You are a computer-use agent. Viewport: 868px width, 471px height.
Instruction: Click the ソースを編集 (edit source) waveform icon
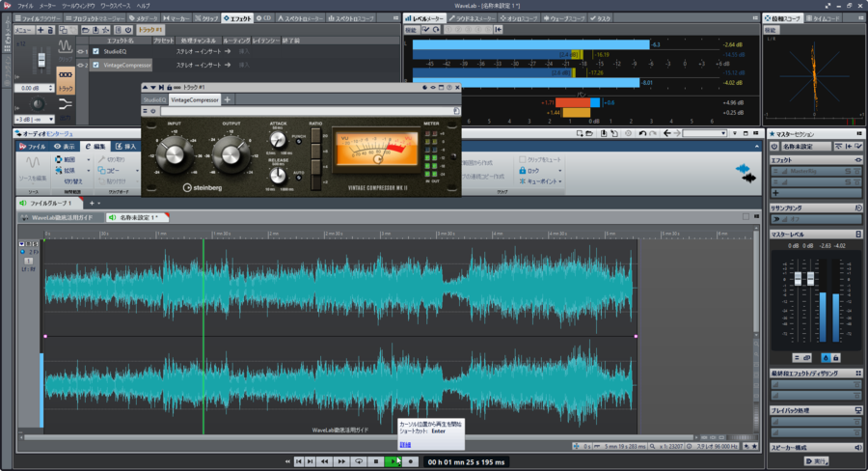tap(33, 163)
